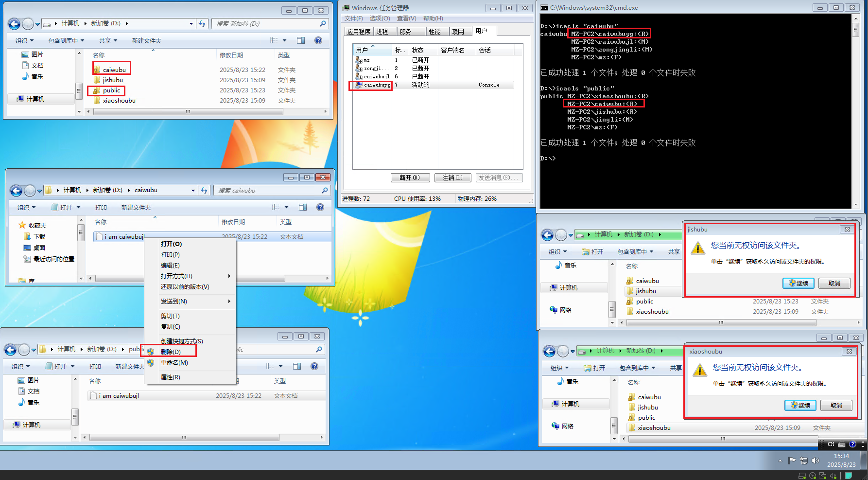Toggle preview pane in public folder window
The image size is (868, 480).
click(297, 366)
